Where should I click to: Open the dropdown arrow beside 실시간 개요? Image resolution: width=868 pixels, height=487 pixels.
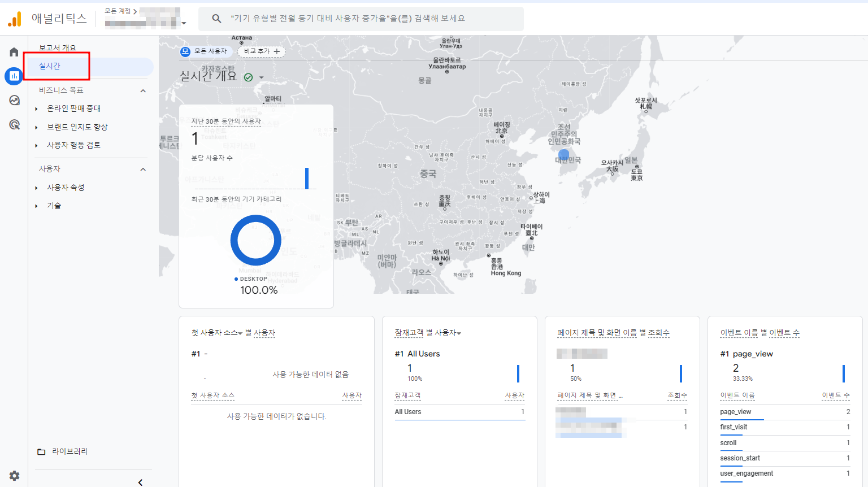262,77
